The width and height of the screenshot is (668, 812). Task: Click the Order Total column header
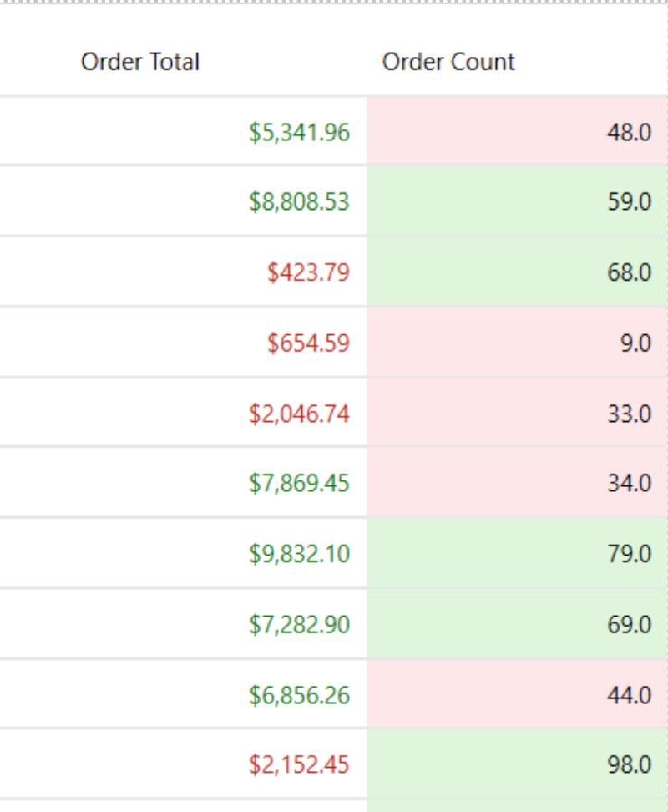coord(140,62)
